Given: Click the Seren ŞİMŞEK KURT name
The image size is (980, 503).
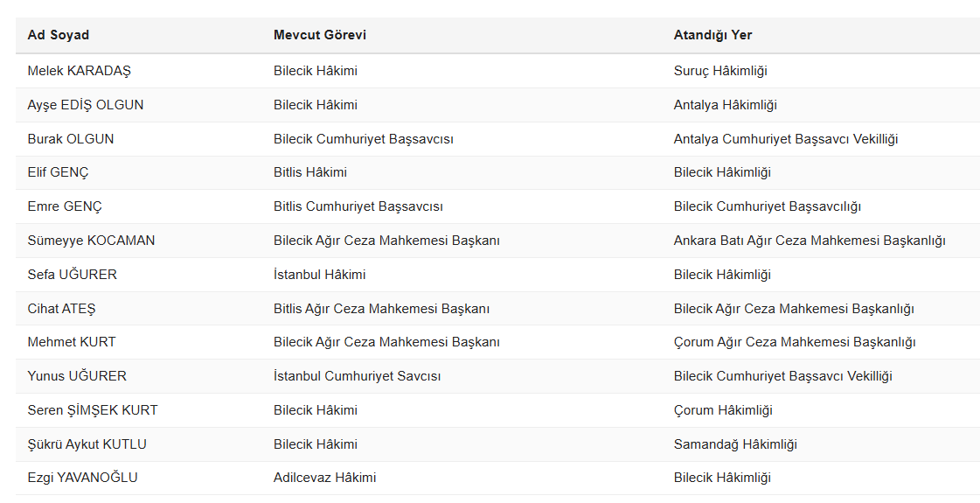Looking at the screenshot, I should (93, 409).
